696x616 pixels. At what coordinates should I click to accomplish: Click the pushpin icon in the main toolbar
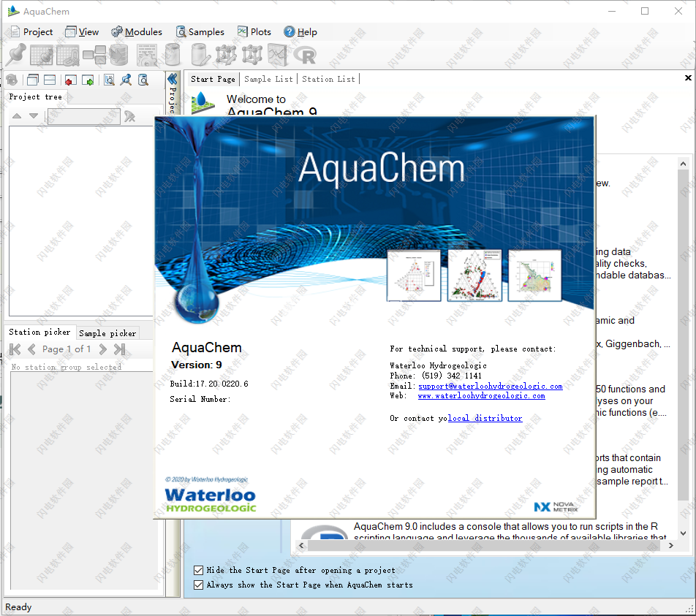pos(16,55)
